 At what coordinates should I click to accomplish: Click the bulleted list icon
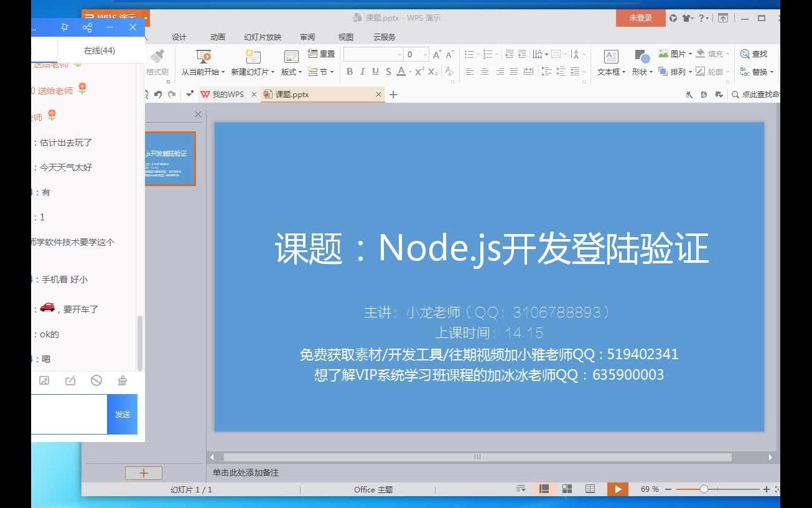pyautogui.click(x=469, y=54)
